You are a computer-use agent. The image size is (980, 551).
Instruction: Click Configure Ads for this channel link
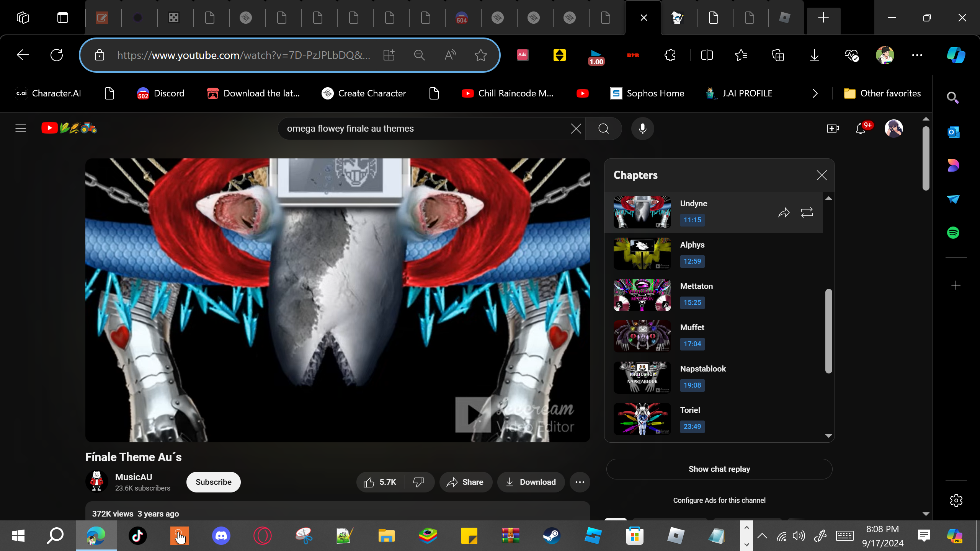[x=719, y=500]
